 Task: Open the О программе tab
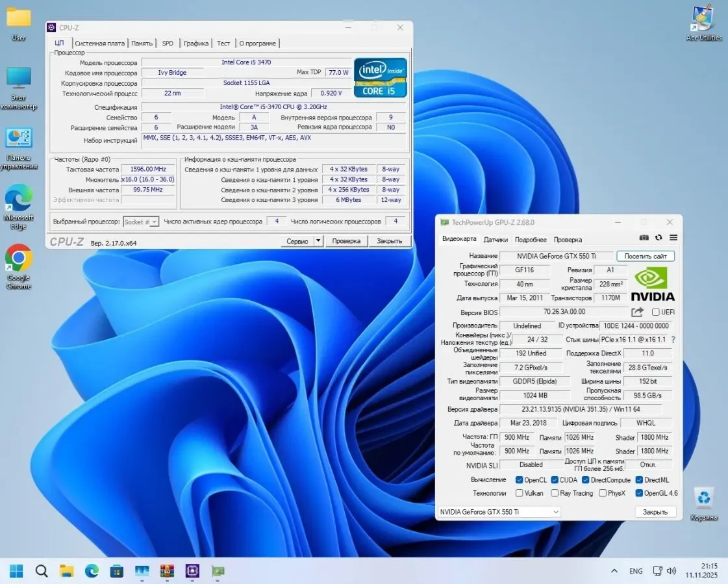coord(258,44)
